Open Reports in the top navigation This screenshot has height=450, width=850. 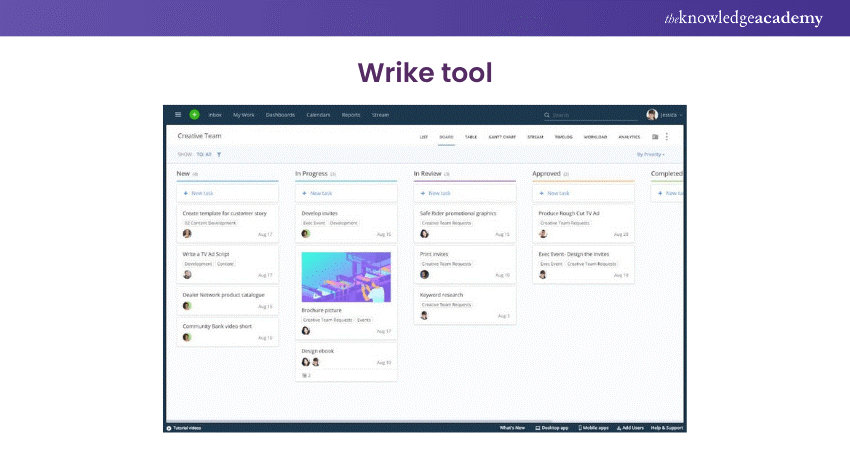click(x=351, y=115)
